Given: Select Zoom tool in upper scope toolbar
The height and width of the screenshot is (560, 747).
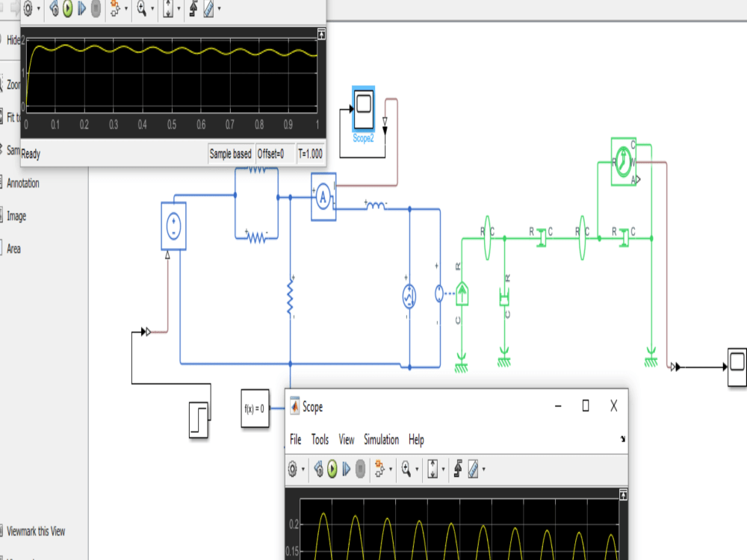Looking at the screenshot, I should point(141,8).
